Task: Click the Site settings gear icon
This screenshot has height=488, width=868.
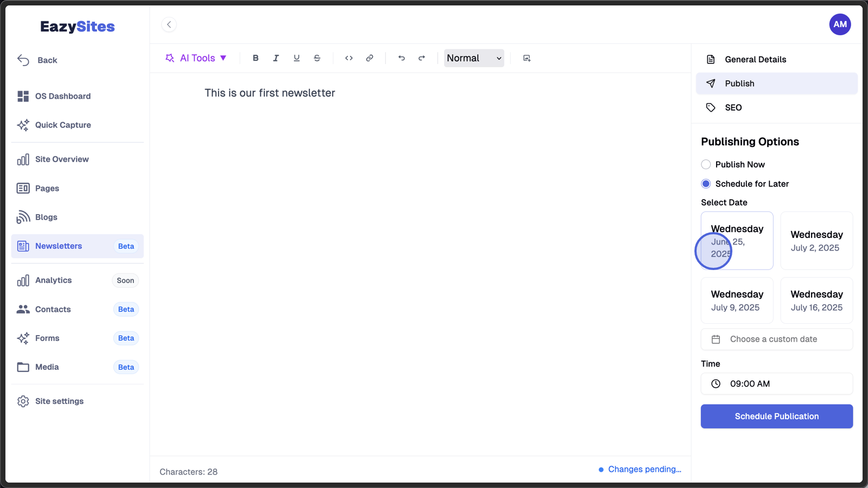Action: [23, 401]
